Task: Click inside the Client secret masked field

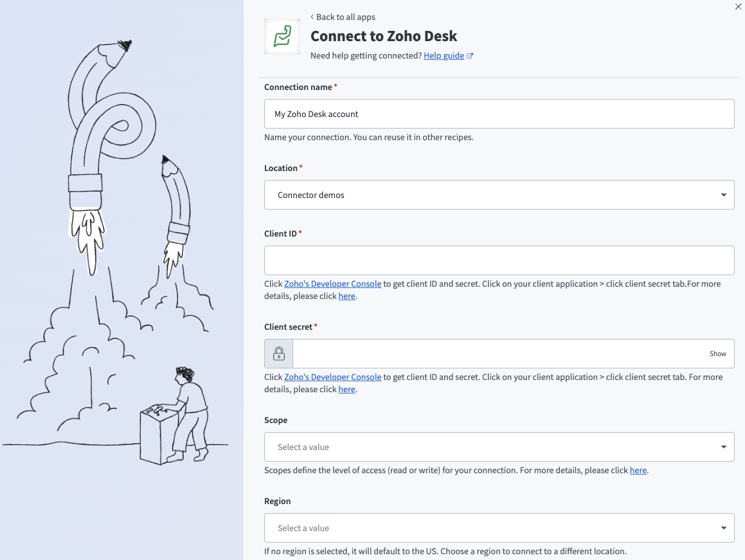Action: tap(501, 354)
